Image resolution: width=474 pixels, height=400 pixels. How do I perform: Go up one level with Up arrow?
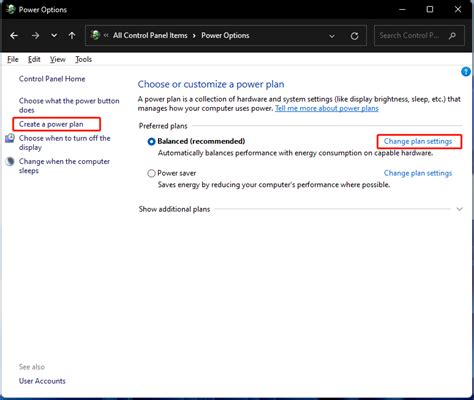pos(72,35)
